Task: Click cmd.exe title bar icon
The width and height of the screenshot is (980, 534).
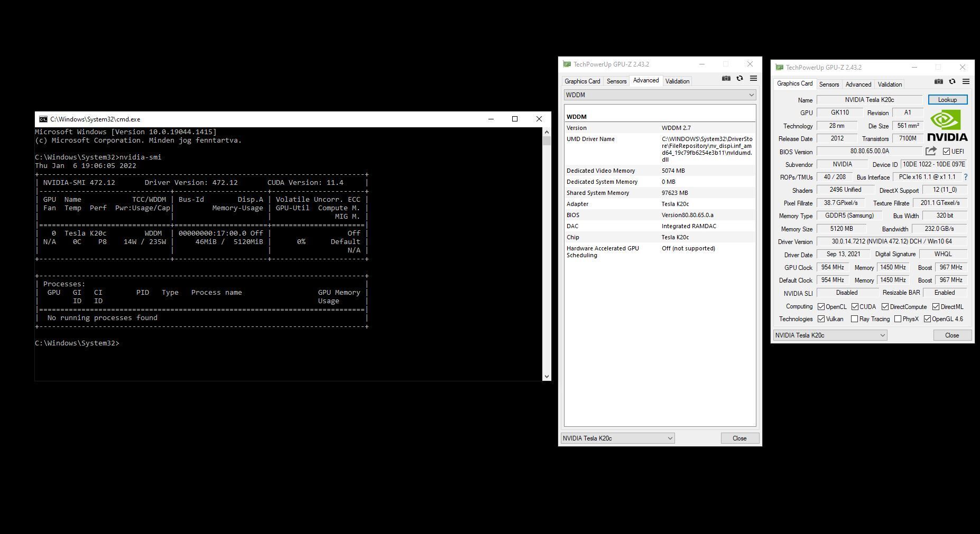Action: click(x=43, y=119)
